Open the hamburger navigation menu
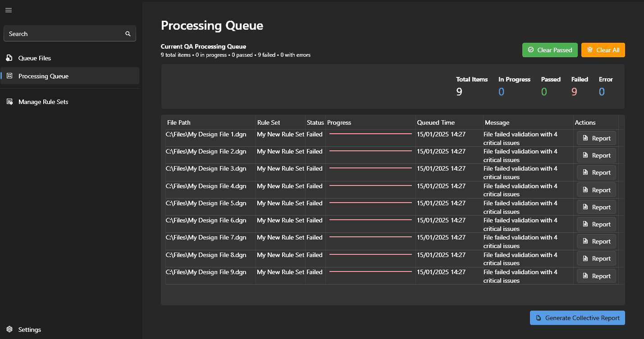 8,10
